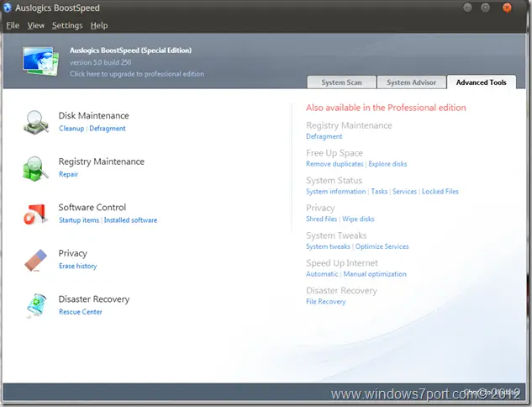532x407 pixels.
Task: Click the Disaster Recovery recycle bin icon
Action: [x=36, y=305]
